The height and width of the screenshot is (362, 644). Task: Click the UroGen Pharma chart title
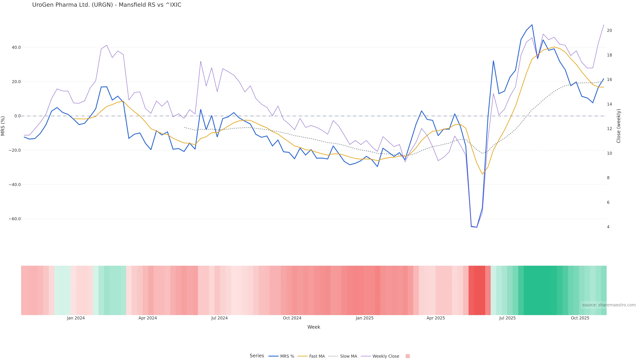[x=107, y=5]
